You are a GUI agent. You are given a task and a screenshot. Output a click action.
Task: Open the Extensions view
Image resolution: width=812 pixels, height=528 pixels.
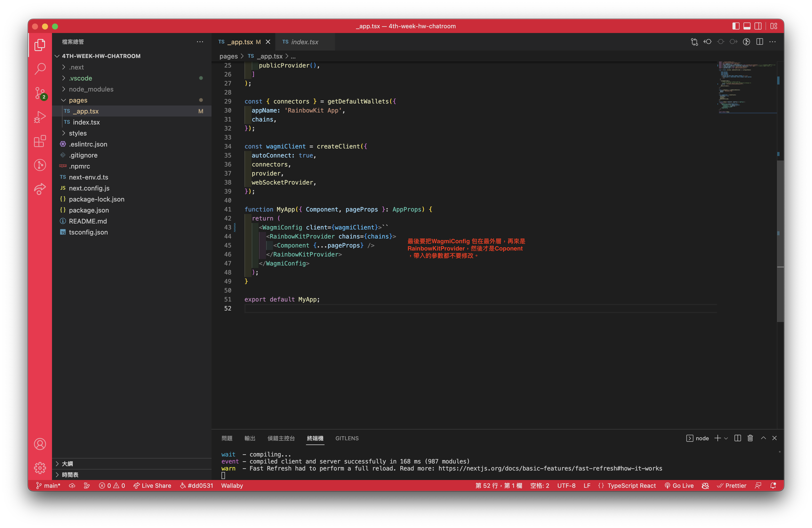pos(40,141)
